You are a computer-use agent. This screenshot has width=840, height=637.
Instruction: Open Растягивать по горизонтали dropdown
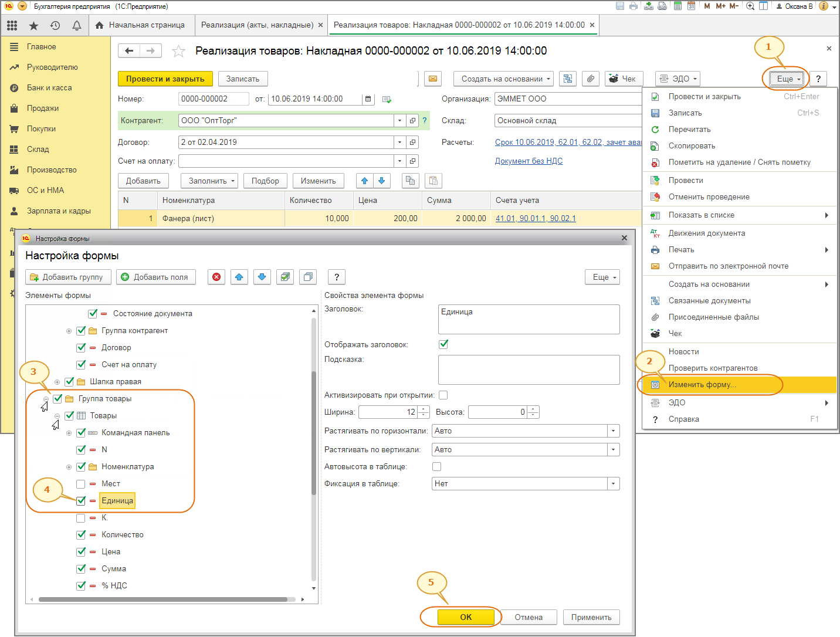coord(614,431)
